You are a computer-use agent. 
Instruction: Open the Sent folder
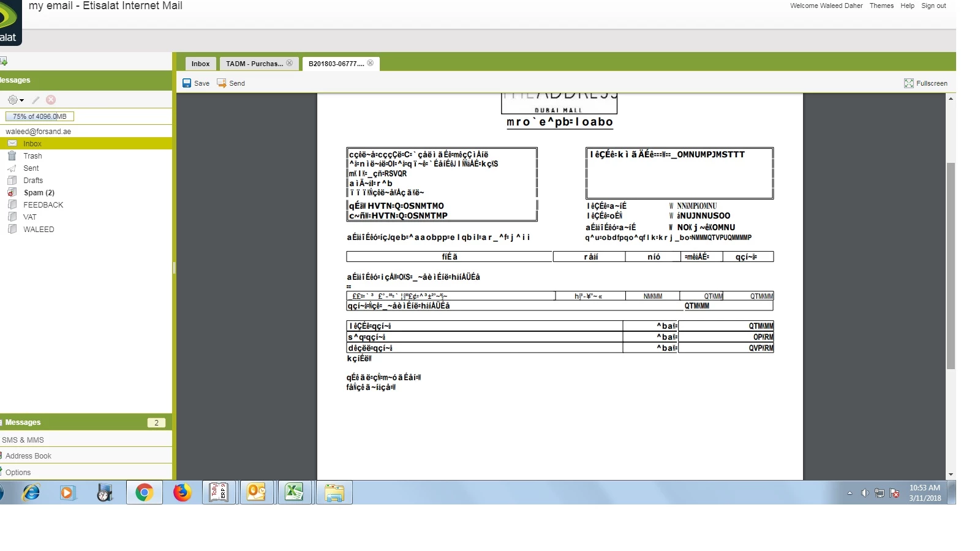pyautogui.click(x=31, y=168)
